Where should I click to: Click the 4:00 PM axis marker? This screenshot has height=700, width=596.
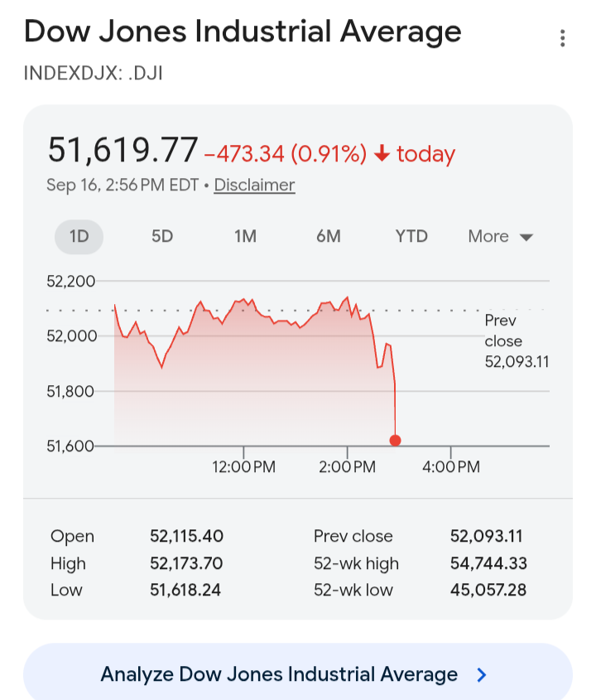[451, 467]
